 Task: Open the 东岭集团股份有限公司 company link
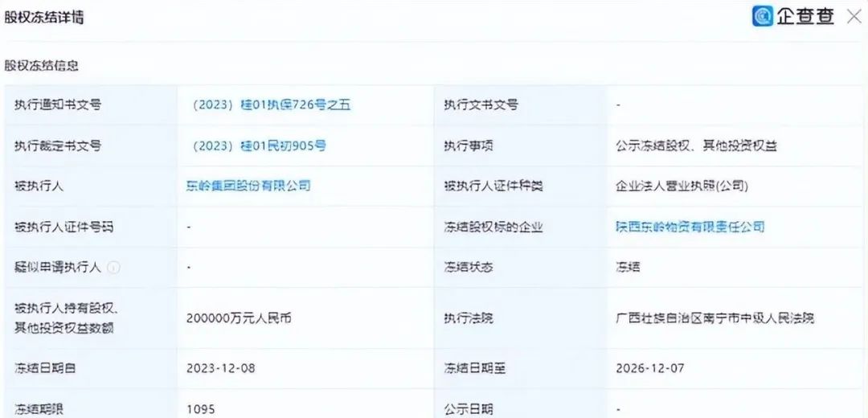click(248, 186)
